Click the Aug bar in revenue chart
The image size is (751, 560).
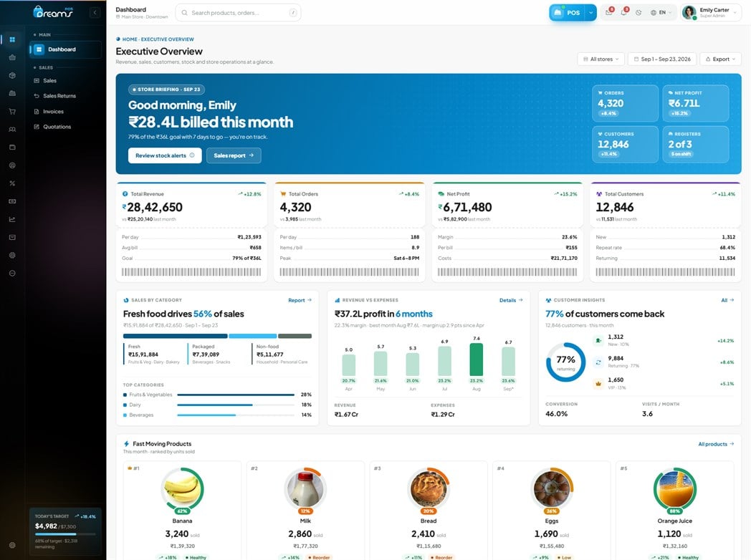point(476,359)
